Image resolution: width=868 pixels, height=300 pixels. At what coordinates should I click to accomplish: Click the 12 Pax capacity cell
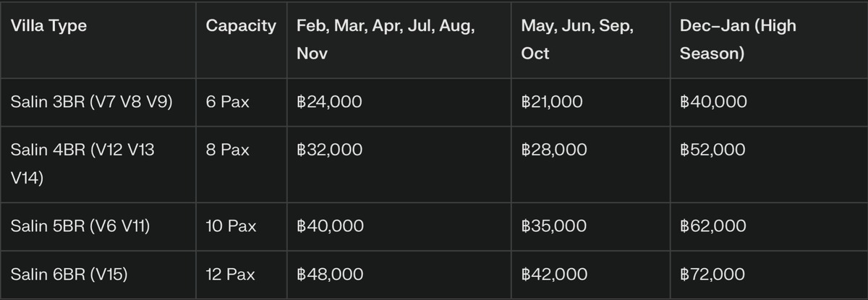coord(231,275)
